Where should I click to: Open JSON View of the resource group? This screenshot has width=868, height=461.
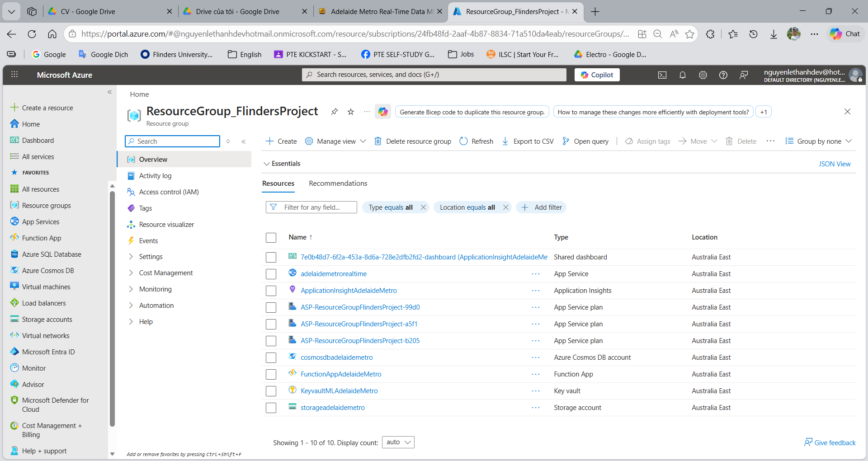tap(835, 164)
